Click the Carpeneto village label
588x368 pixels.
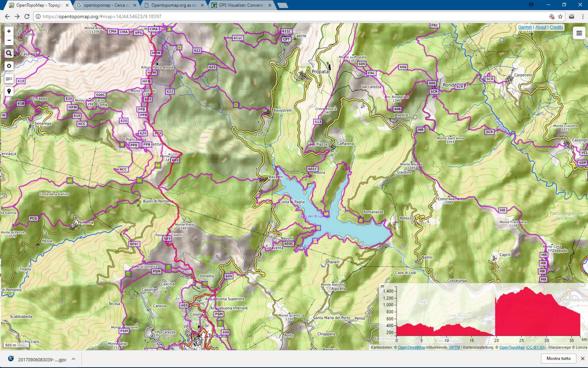tap(523, 75)
